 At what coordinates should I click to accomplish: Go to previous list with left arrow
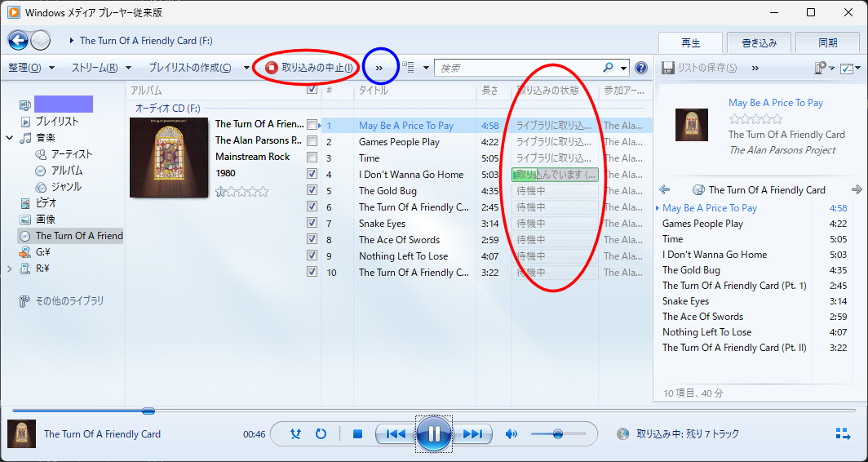(665, 189)
